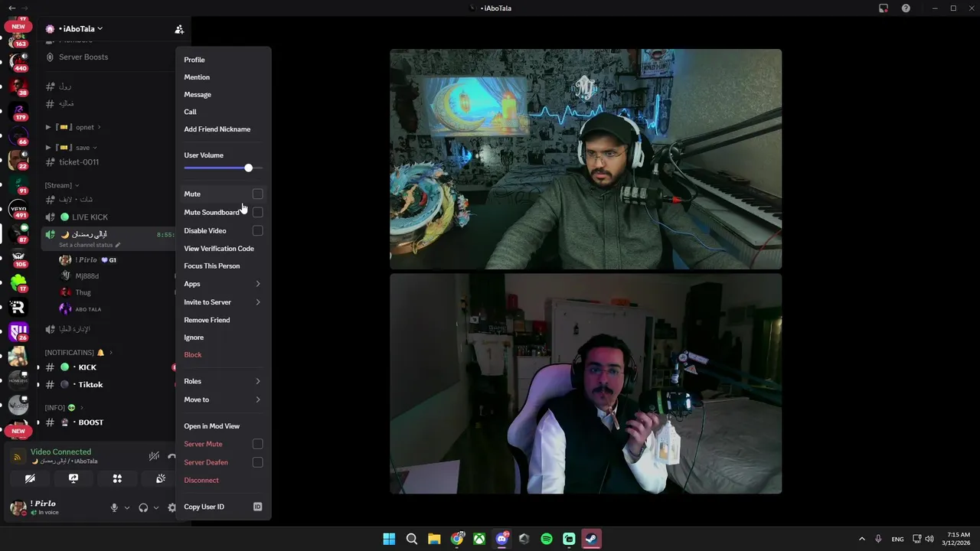The image size is (980, 551).
Task: Open Steam from the taskbar
Action: 591,539
